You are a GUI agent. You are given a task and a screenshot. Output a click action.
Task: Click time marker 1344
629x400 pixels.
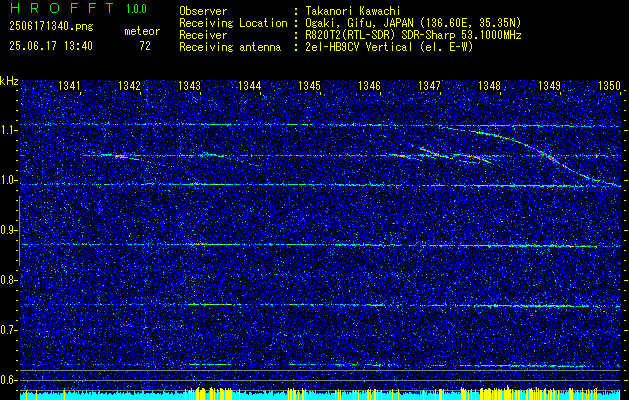250,85
